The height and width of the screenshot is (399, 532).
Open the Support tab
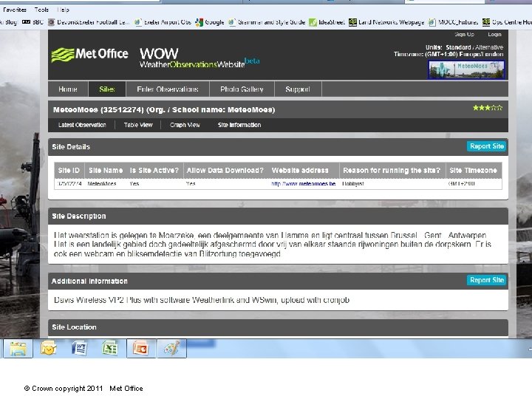pyautogui.click(x=298, y=89)
